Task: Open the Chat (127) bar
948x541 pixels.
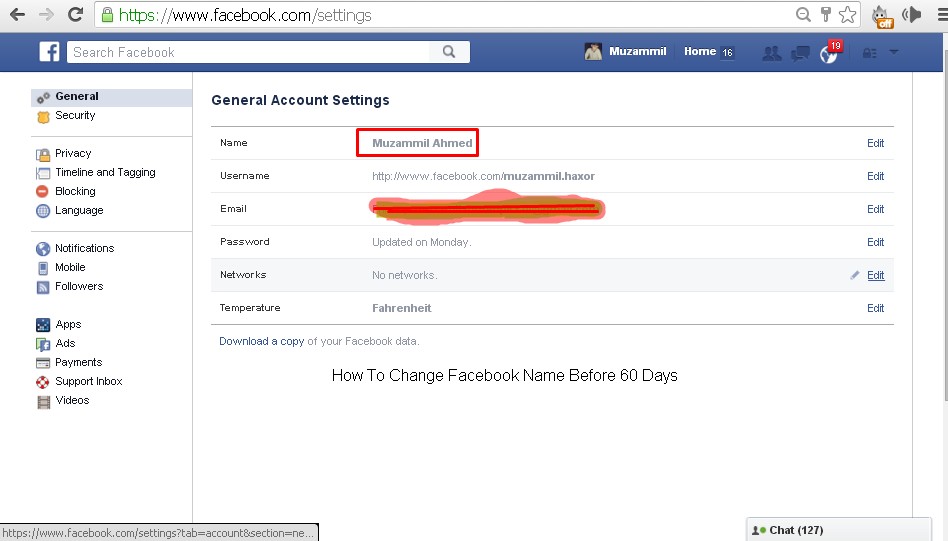Action: coord(839,530)
